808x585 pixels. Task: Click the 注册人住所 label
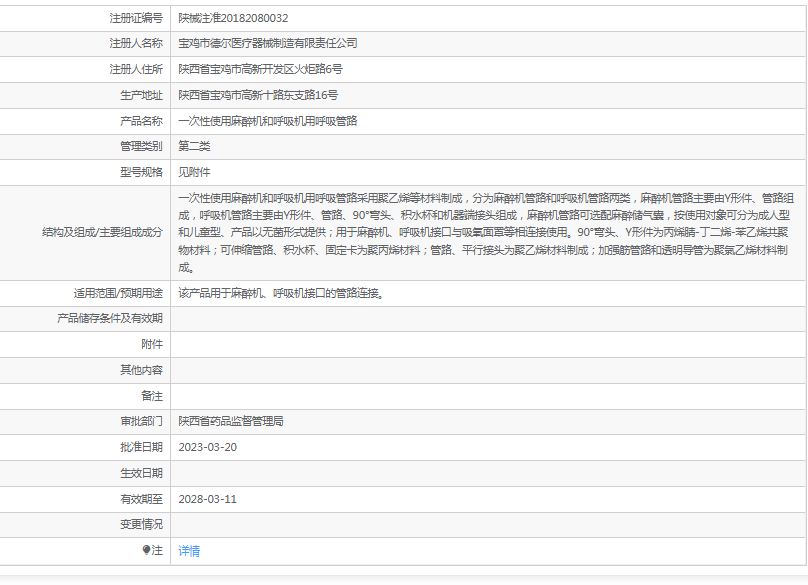pos(136,69)
